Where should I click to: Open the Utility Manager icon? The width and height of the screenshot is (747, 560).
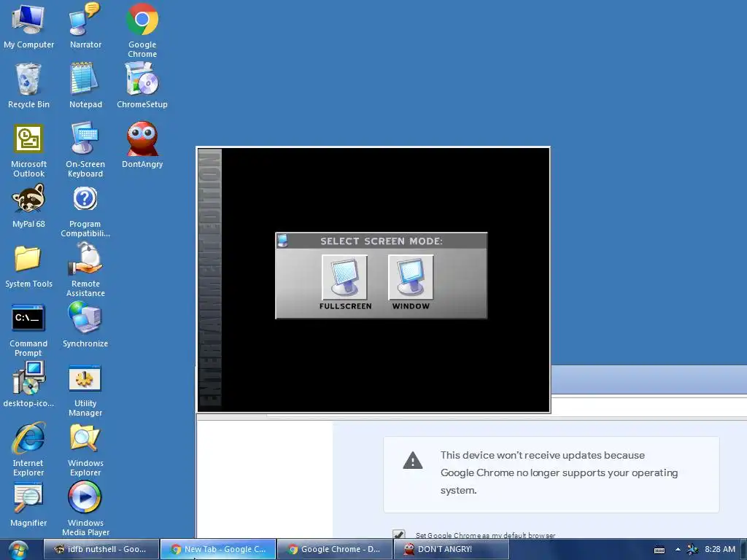coord(85,391)
